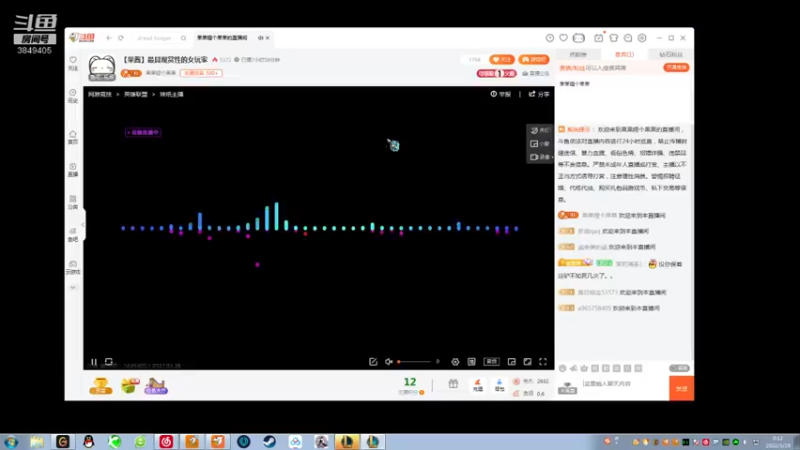Mute the tab via its speaker icon

point(261,38)
